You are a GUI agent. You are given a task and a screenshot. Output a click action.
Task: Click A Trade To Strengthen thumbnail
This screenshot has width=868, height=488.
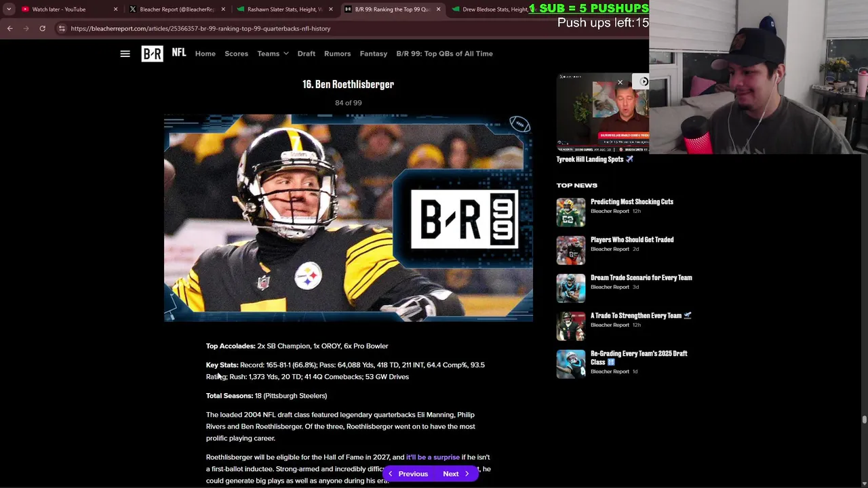click(571, 326)
